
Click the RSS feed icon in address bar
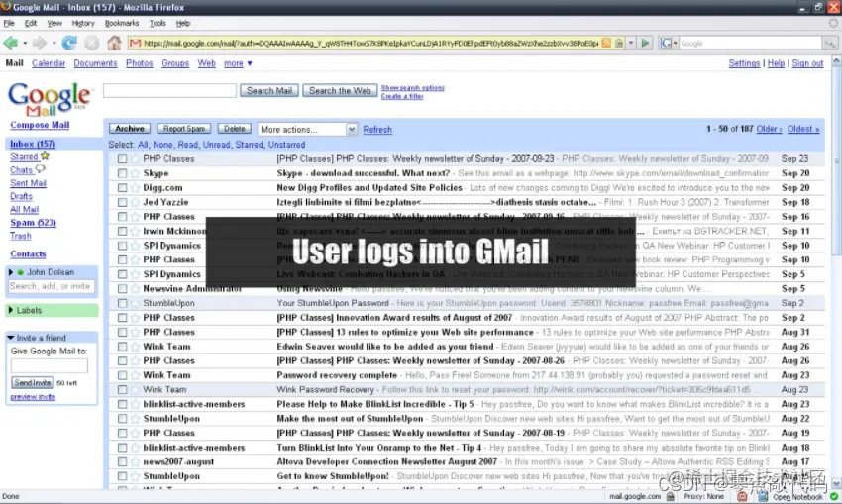coord(606,43)
